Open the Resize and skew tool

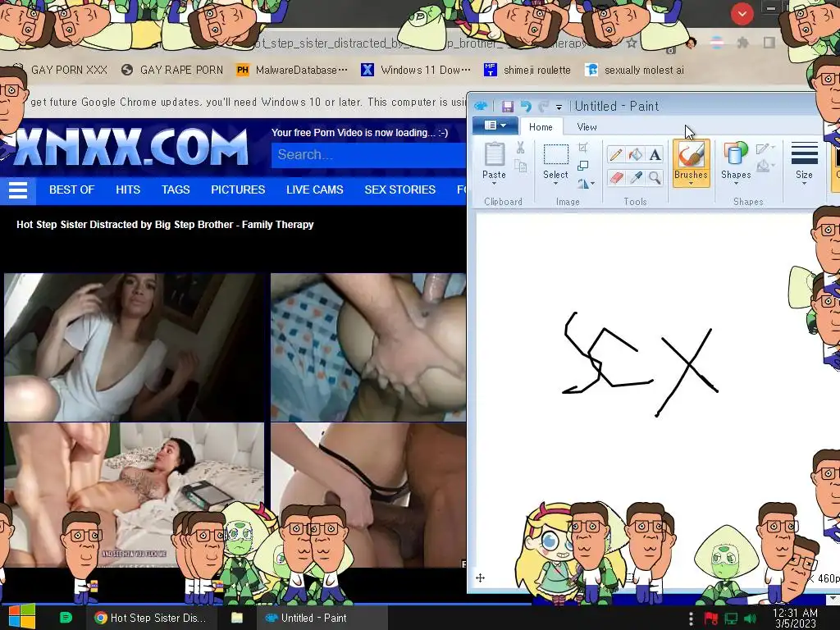click(x=583, y=166)
